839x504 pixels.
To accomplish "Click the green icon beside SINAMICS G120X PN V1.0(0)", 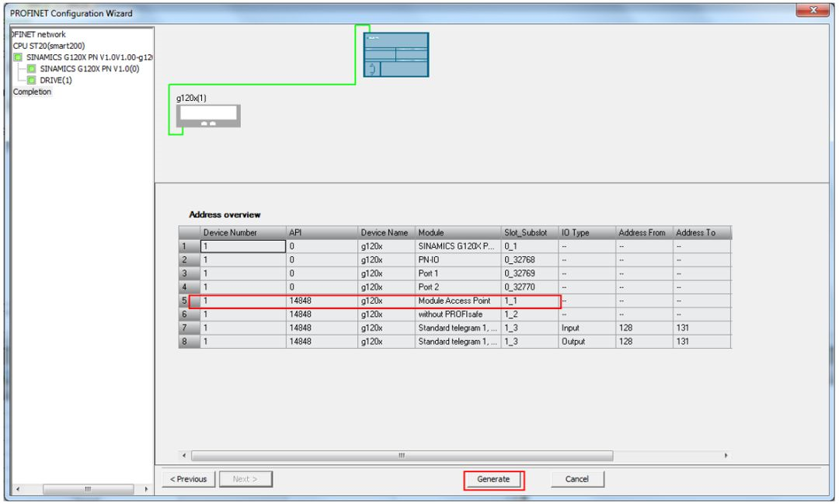I will click(x=32, y=68).
